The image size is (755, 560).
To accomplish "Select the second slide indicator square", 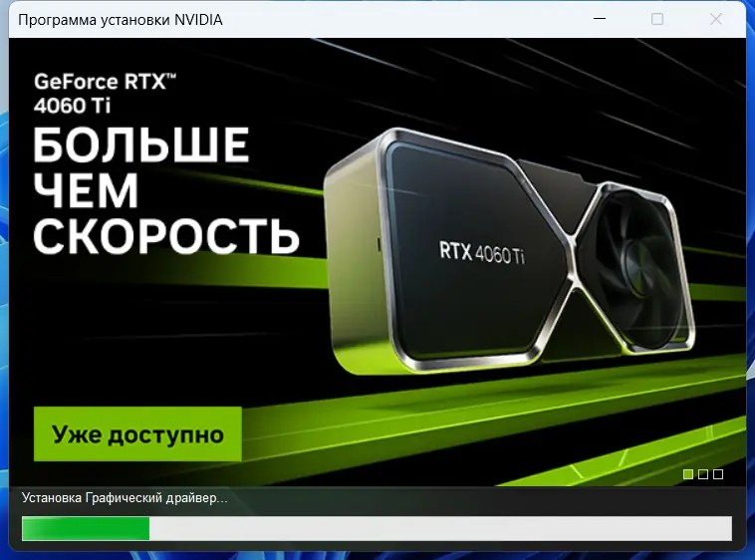I will click(x=703, y=474).
